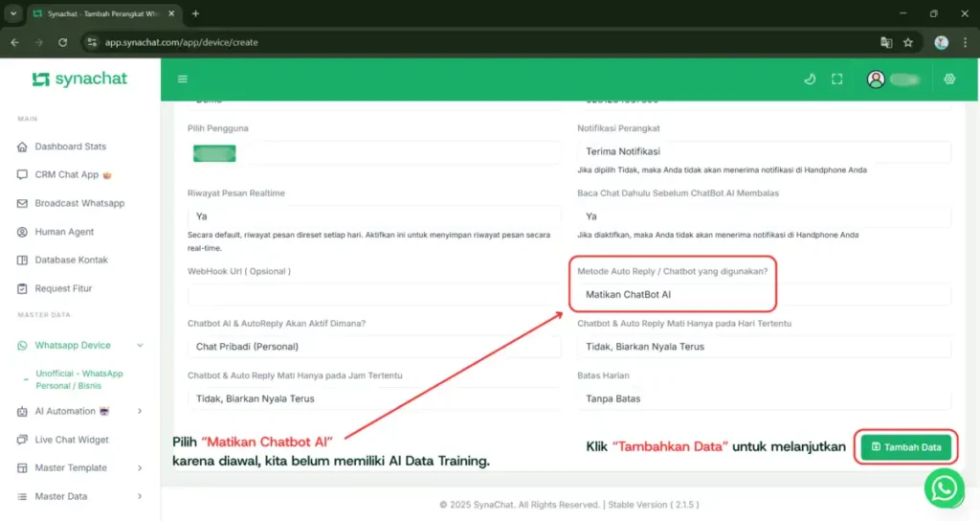
Task: Click the WebHook Url input field
Action: pos(374,295)
